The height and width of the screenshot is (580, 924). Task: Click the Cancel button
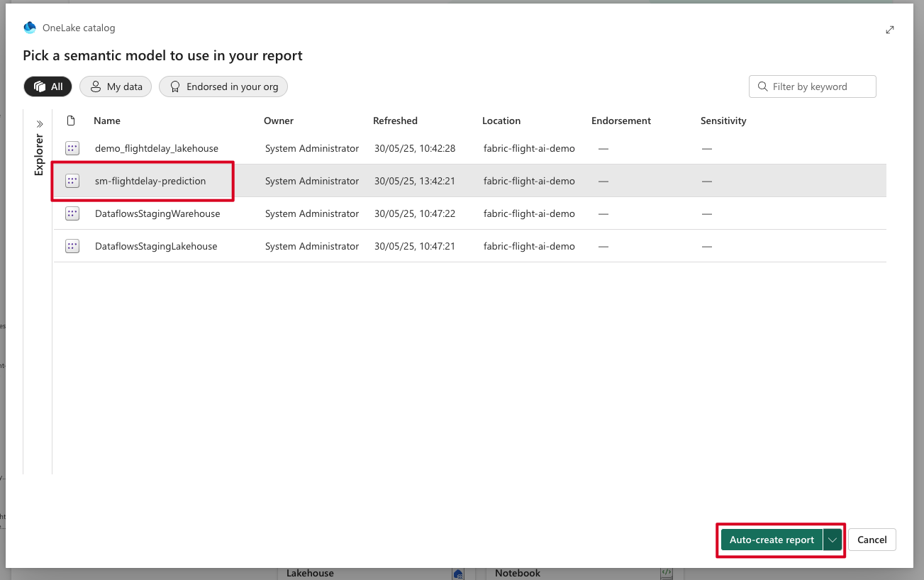[872, 540]
